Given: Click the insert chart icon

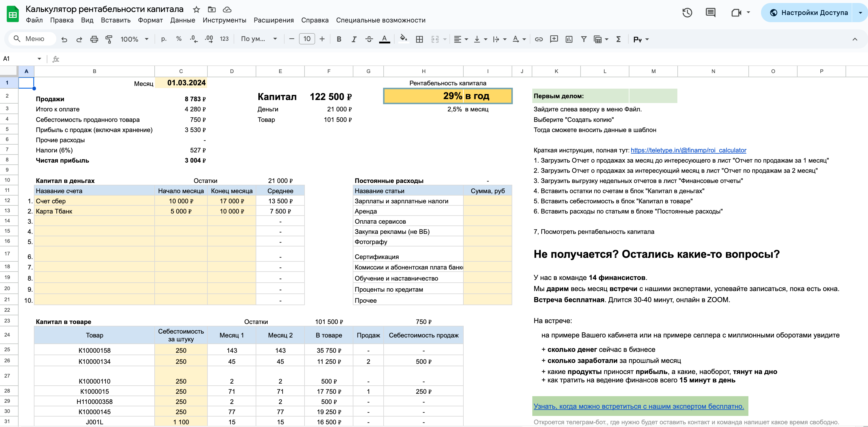Looking at the screenshot, I should [569, 40].
